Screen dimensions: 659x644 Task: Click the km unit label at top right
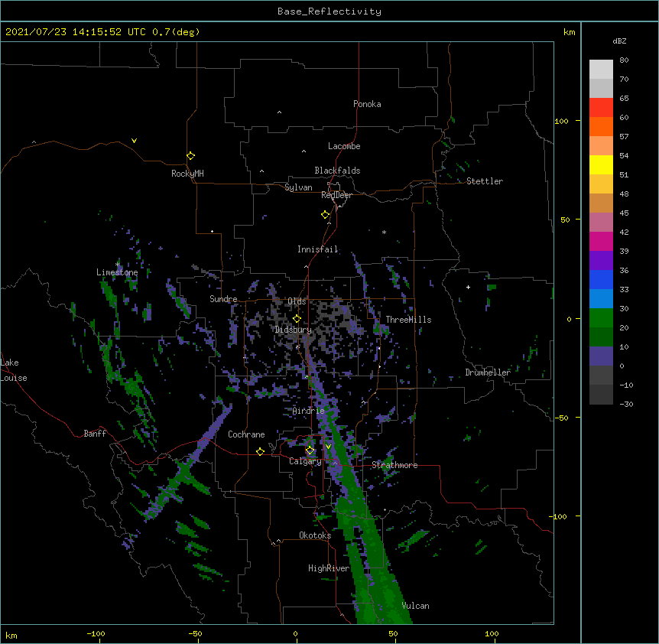point(569,32)
